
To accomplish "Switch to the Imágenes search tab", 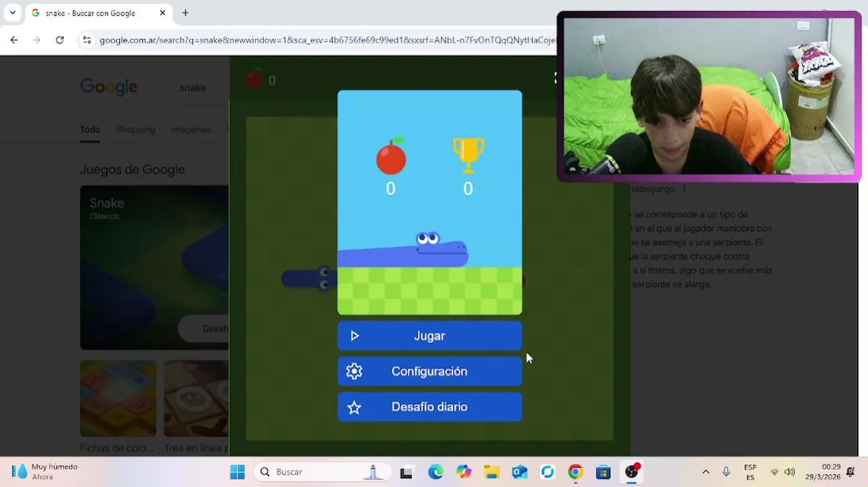I will point(191,129).
